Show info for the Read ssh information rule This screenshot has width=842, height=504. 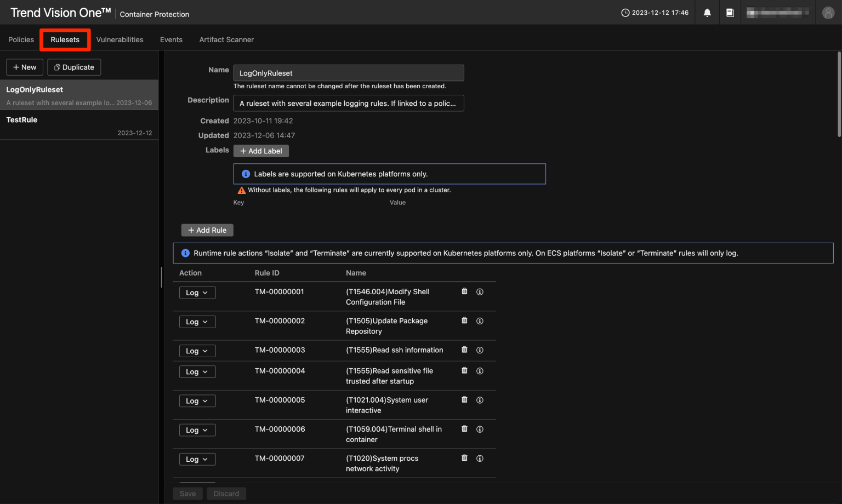click(480, 350)
